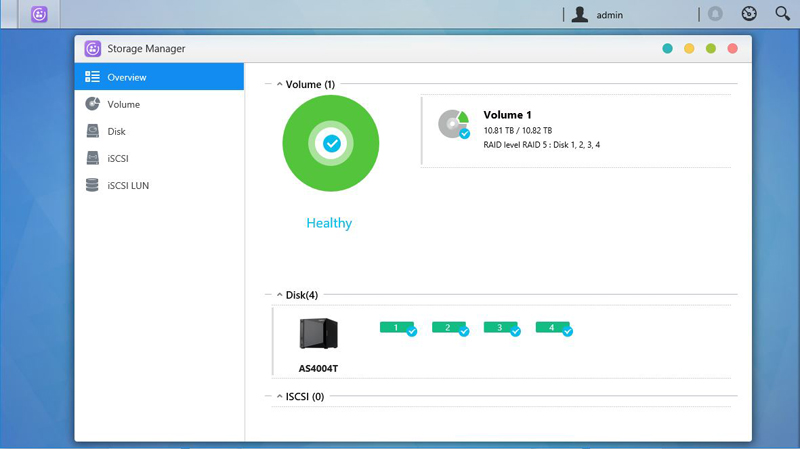Expand the ISCSI (0) section
This screenshot has width=800, height=449.
click(x=279, y=396)
